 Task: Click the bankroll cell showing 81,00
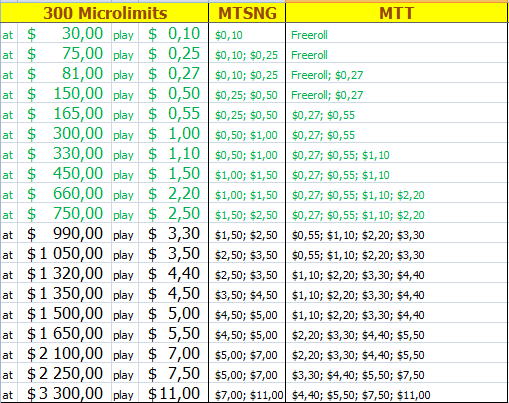pyautogui.click(x=64, y=73)
